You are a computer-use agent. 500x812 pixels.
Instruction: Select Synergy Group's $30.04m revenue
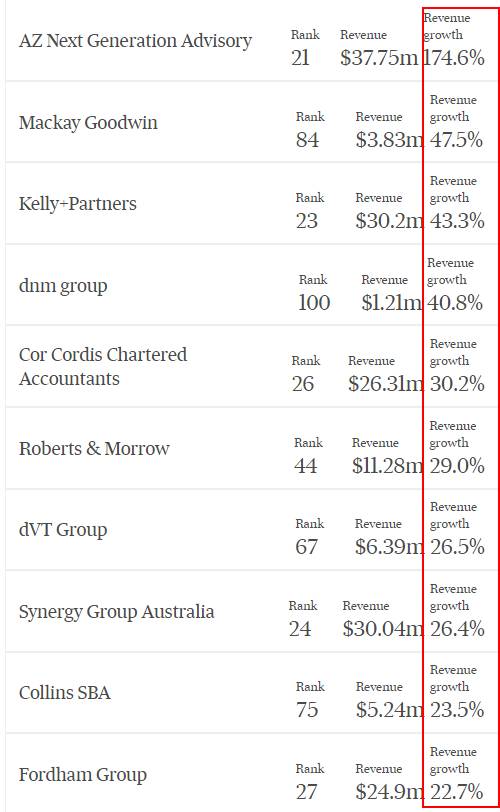[x=383, y=629]
